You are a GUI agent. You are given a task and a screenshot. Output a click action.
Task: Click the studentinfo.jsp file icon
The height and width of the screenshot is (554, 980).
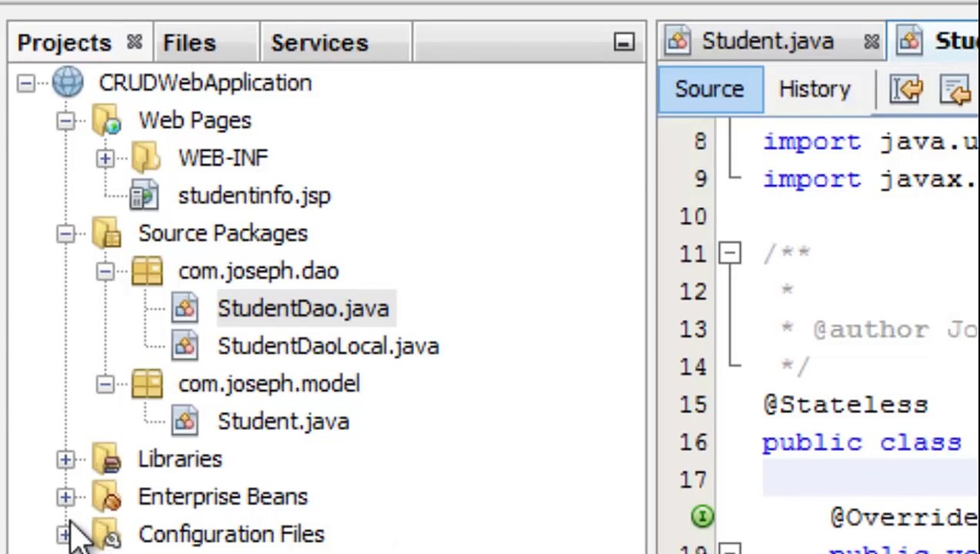click(144, 195)
